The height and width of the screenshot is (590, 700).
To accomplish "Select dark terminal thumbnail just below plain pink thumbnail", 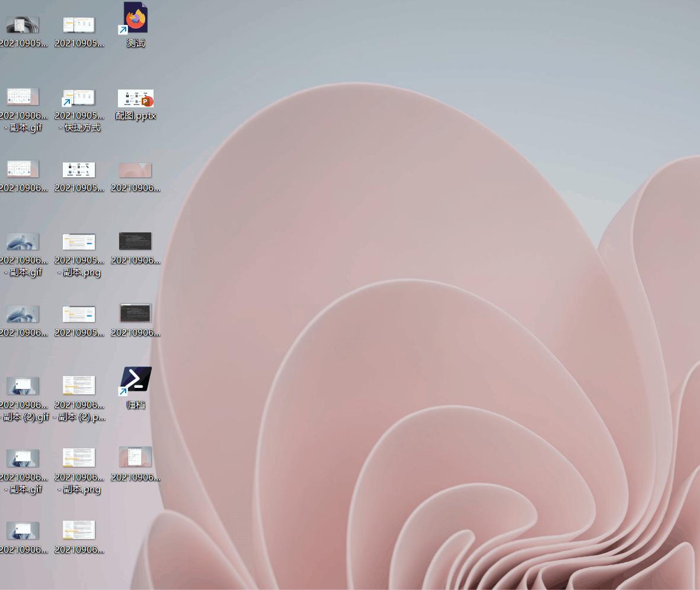I will tap(136, 242).
